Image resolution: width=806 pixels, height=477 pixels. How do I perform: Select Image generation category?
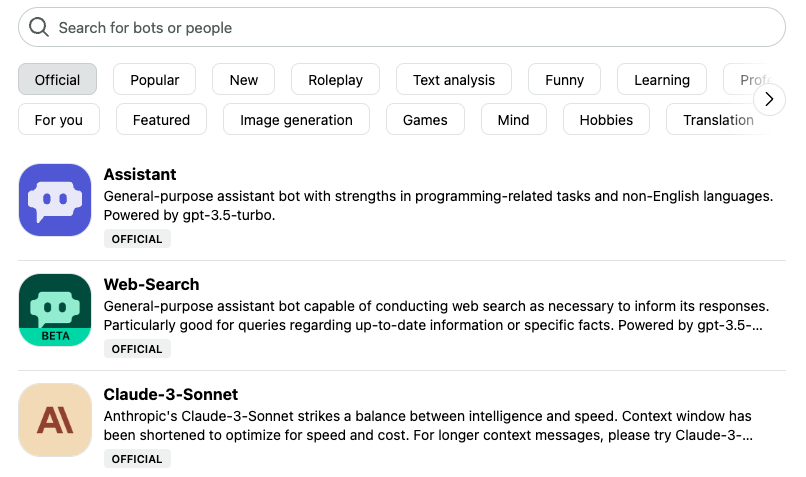pyautogui.click(x=297, y=120)
